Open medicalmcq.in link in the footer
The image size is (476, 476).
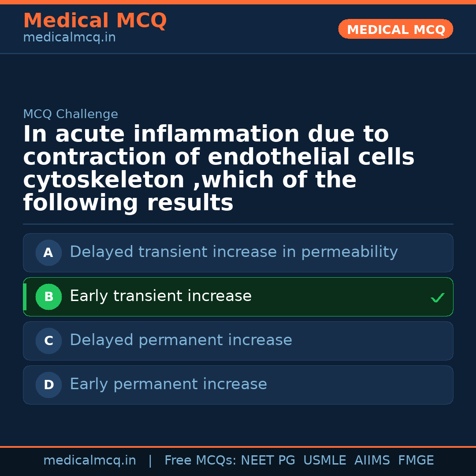click(89, 461)
